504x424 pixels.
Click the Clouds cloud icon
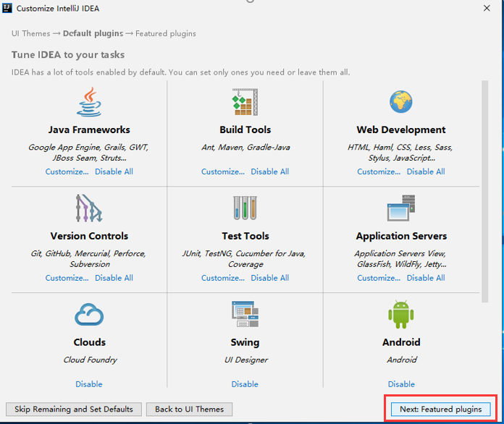click(x=89, y=315)
